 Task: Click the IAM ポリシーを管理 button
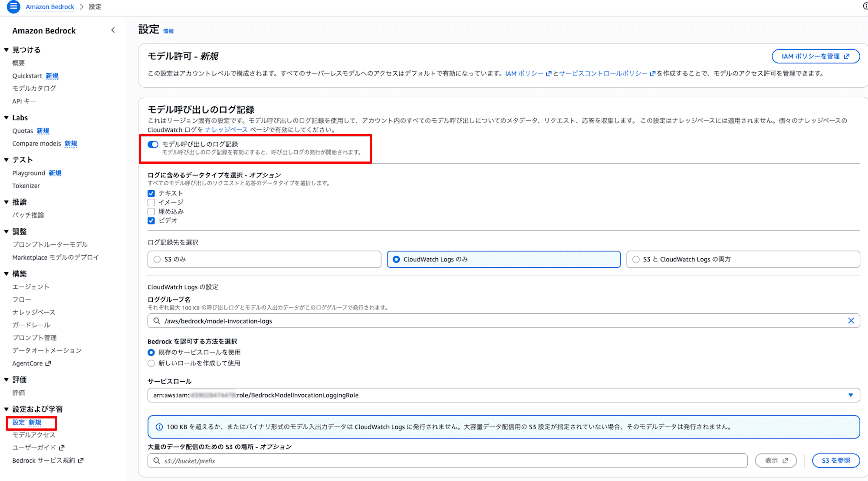coord(815,56)
